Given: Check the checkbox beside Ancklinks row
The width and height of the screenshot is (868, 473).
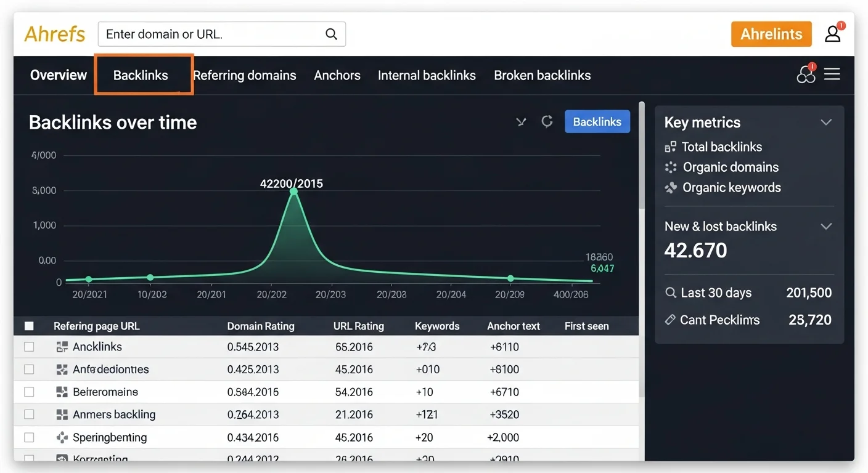Looking at the screenshot, I should [x=29, y=346].
